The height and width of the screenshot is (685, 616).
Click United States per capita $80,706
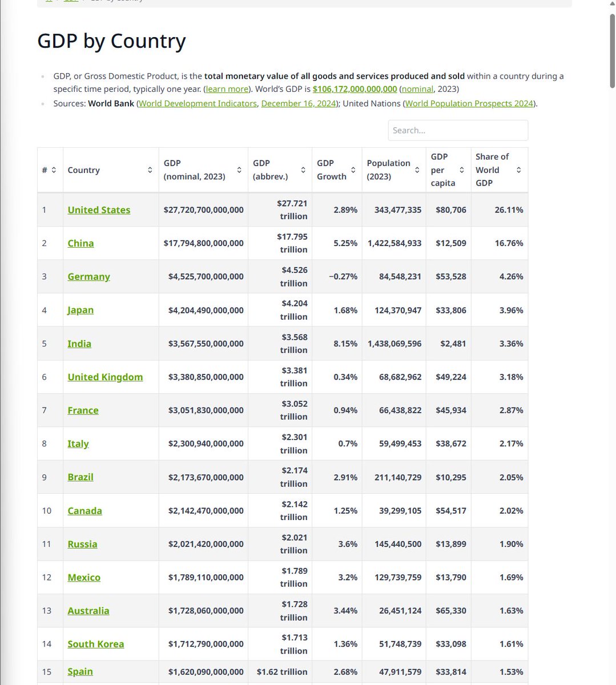[x=451, y=210]
